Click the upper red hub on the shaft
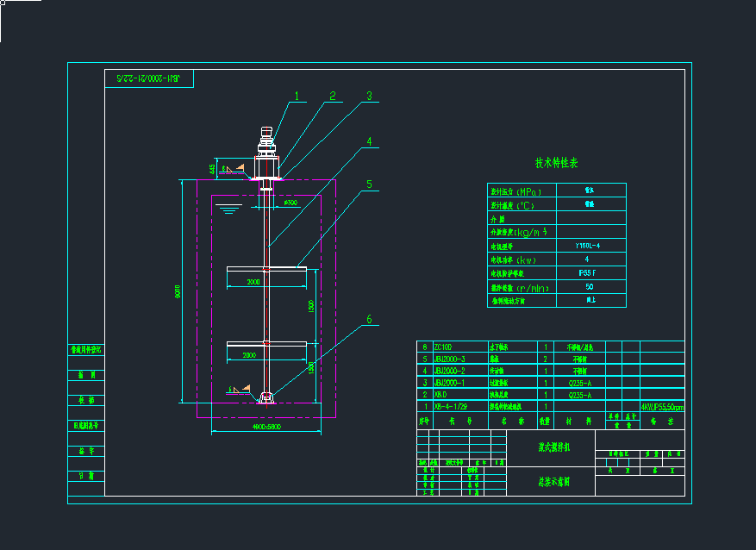The width and height of the screenshot is (756, 550). coord(267,270)
